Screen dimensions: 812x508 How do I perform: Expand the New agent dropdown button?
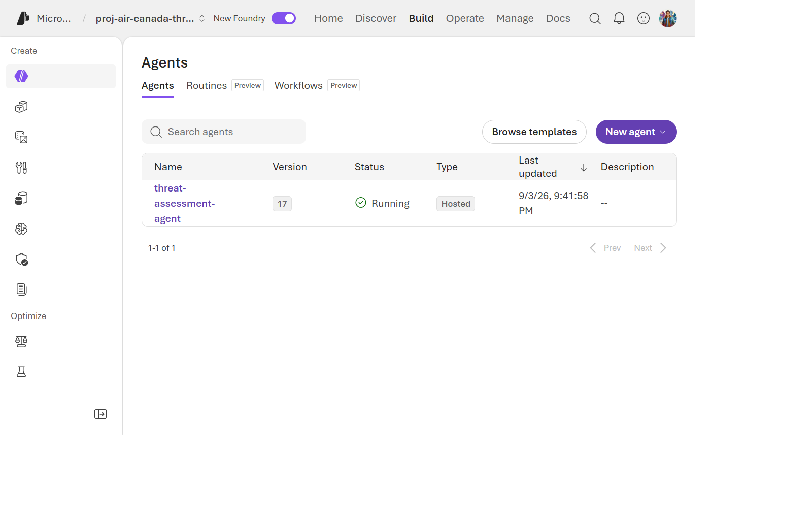point(636,132)
